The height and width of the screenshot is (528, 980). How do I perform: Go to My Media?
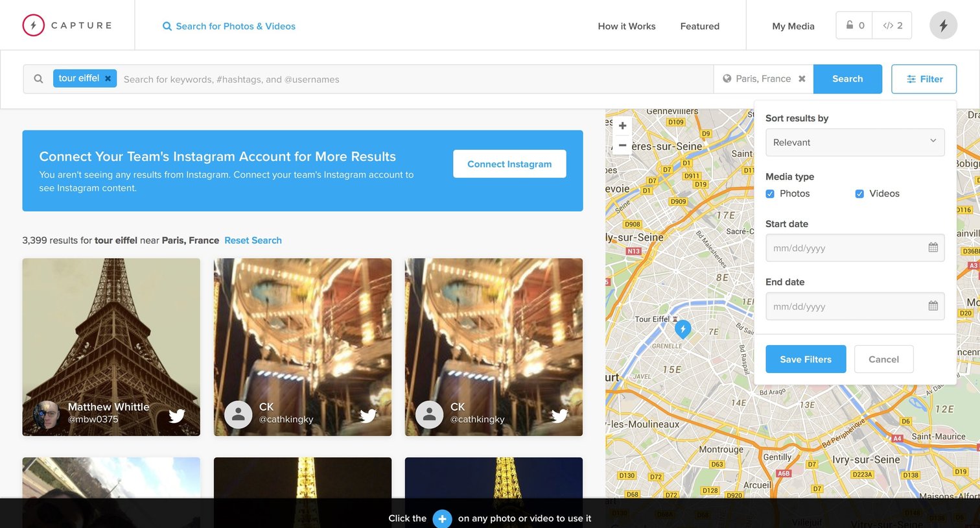(x=793, y=26)
